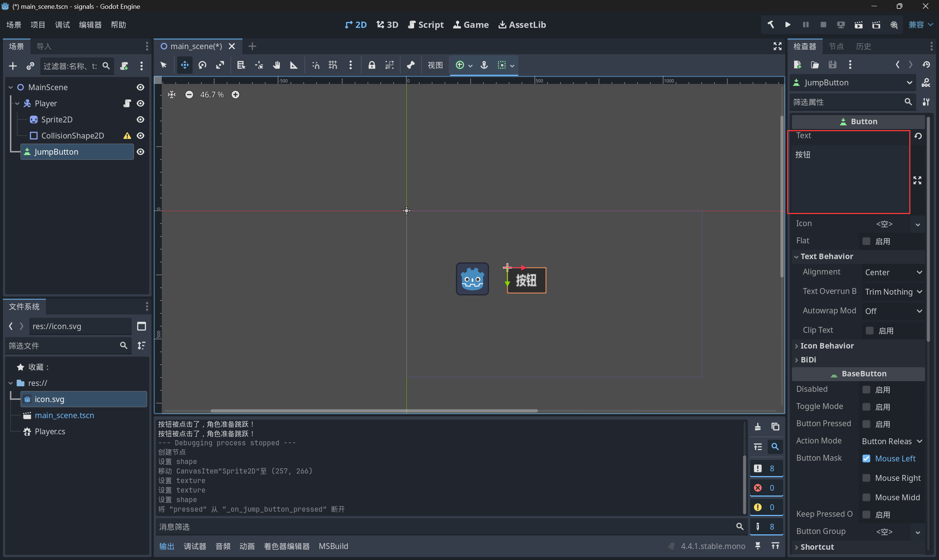This screenshot has height=560, width=939.
Task: Open the 调试 menu
Action: tap(62, 25)
